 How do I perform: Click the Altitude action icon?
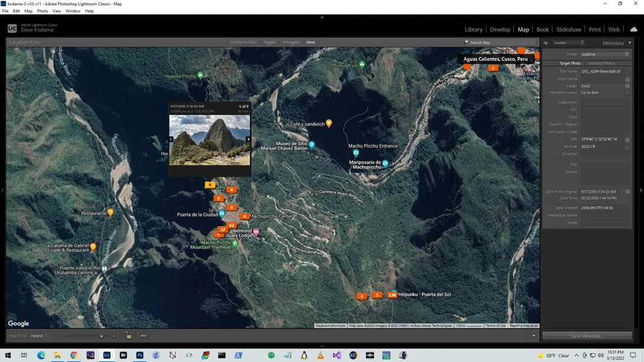click(627, 147)
